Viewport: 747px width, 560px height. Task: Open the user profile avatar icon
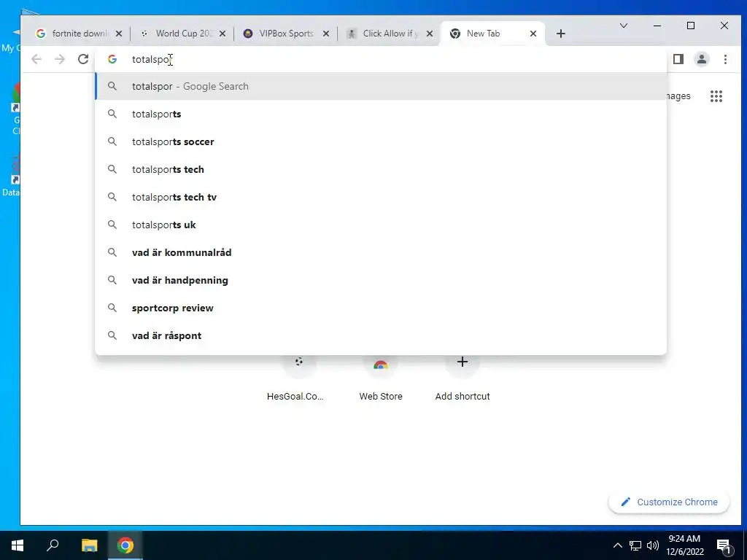tap(702, 59)
